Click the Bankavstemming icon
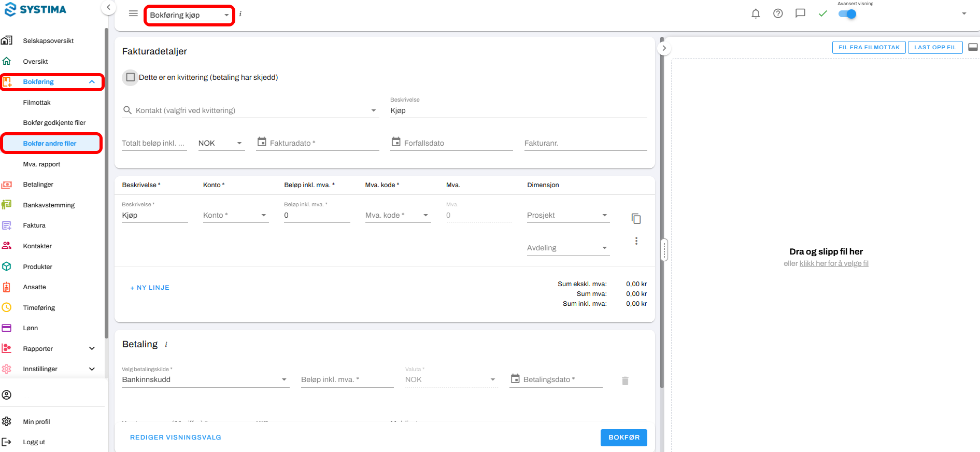Screen dimensions: 980x452 click(x=7, y=205)
